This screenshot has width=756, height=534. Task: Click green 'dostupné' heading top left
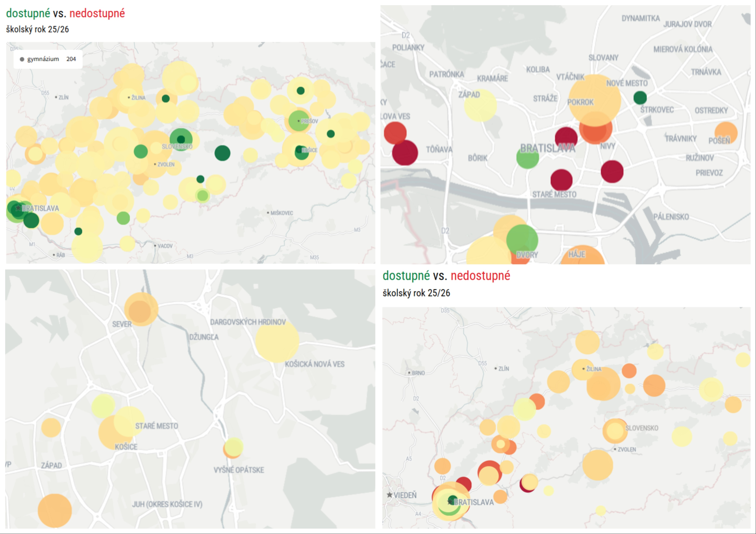coord(28,13)
